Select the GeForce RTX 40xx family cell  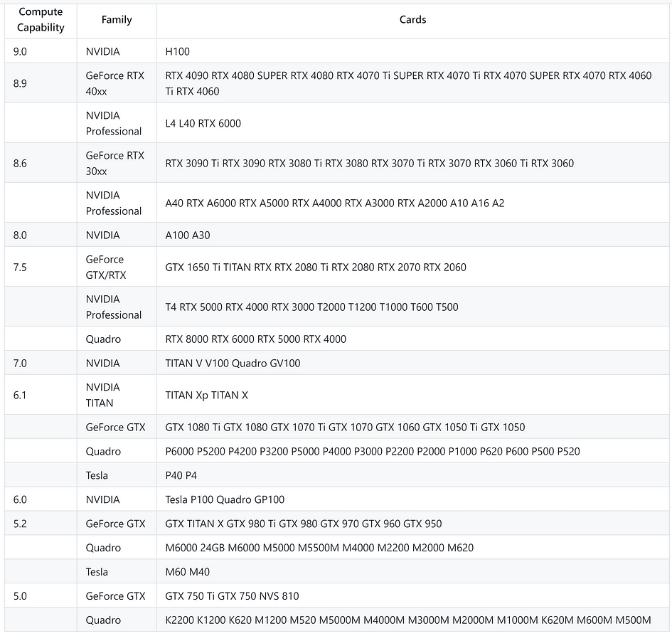point(117,83)
